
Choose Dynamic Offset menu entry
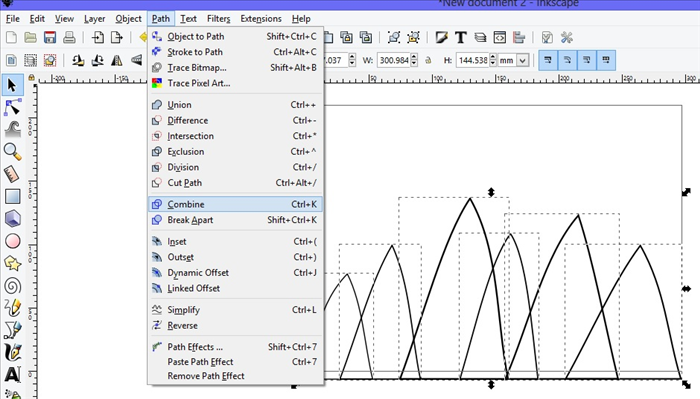235,272
